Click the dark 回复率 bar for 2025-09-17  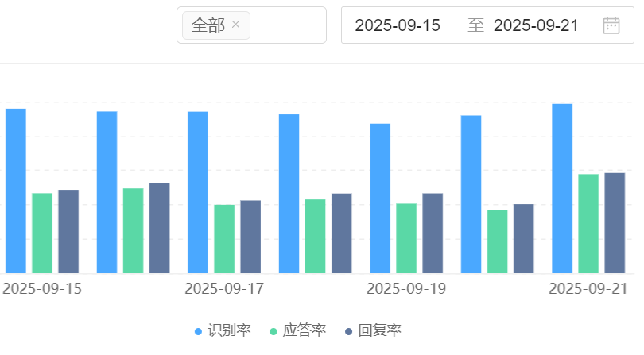point(250,237)
